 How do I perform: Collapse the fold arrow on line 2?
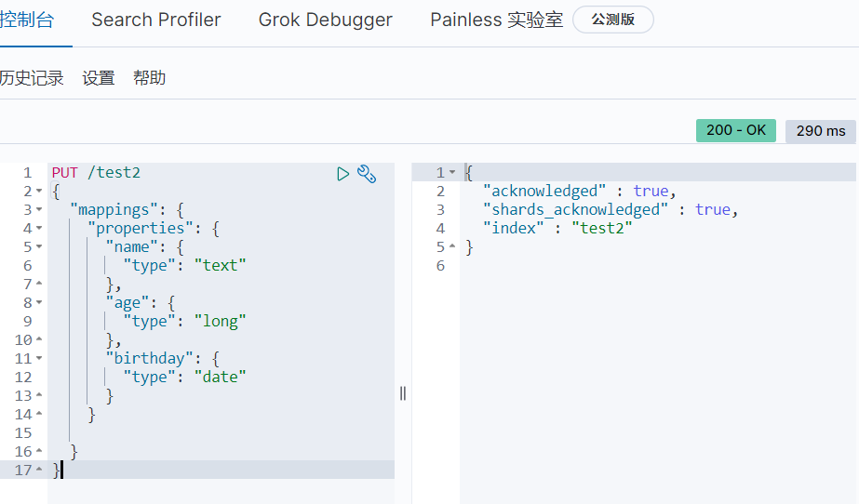coord(39,192)
